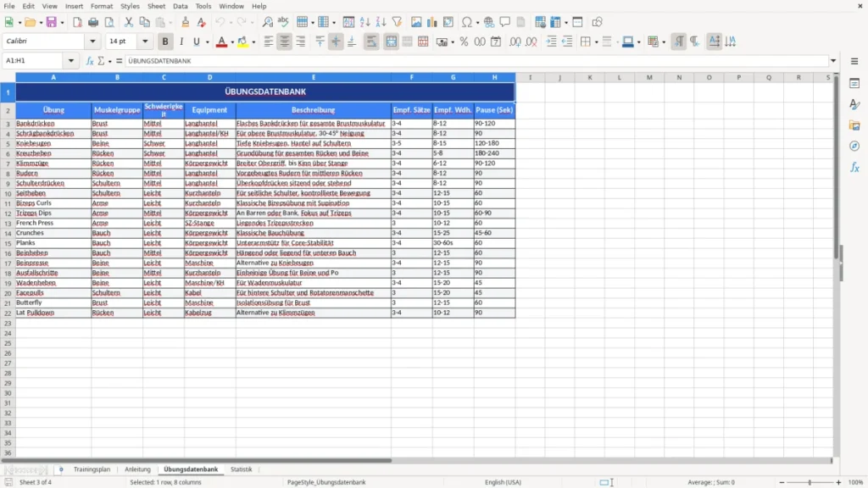This screenshot has height=488, width=868.
Task: Open the Borders dropdown arrow
Action: [x=596, y=42]
